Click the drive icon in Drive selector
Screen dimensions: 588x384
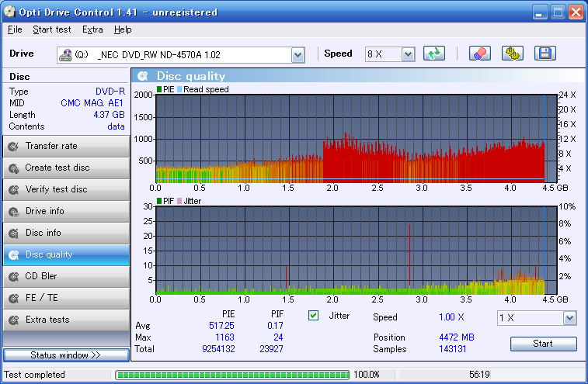coord(65,55)
